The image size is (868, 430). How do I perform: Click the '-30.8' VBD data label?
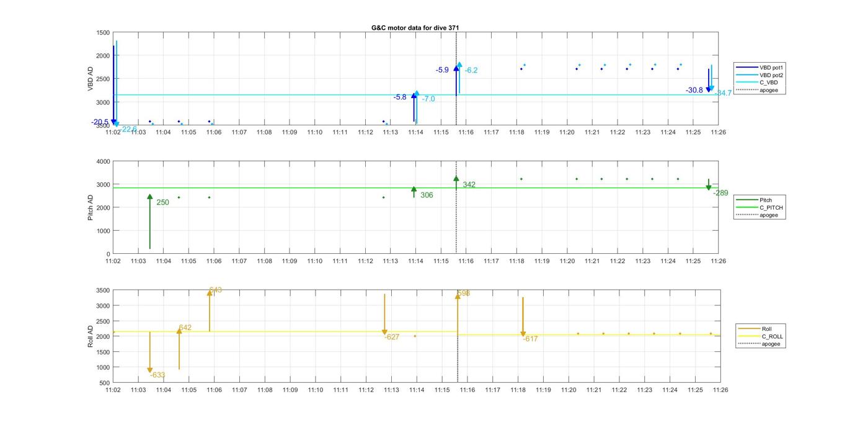[694, 90]
